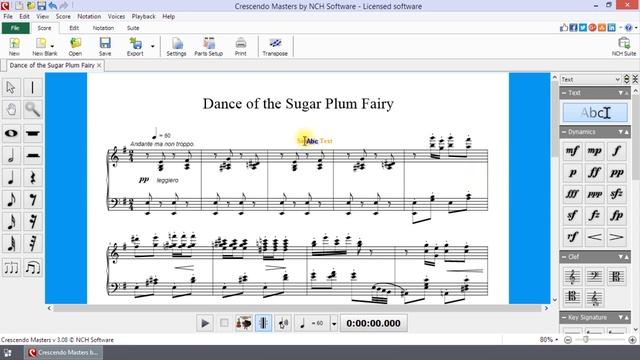
Task: Insert crescendo hairpin symbol
Action: (594, 237)
